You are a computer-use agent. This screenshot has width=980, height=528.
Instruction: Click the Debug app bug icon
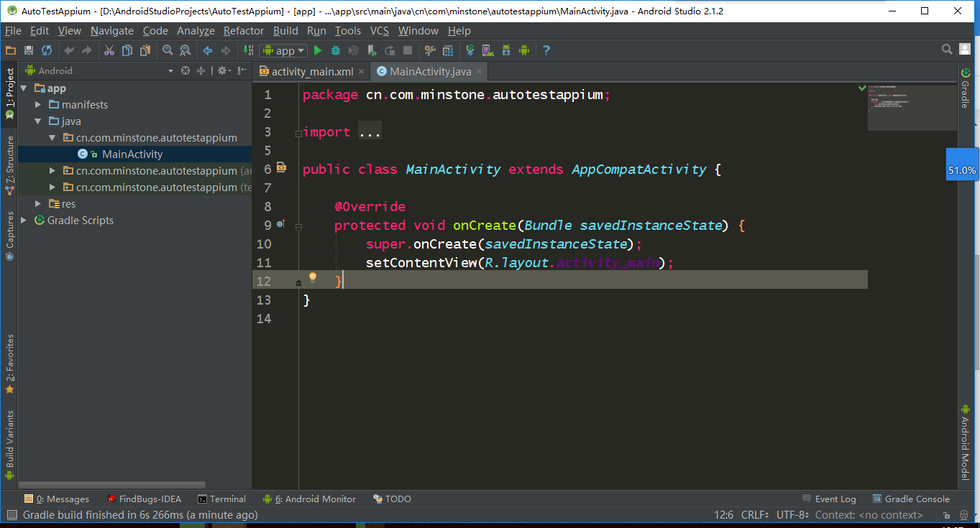336,50
